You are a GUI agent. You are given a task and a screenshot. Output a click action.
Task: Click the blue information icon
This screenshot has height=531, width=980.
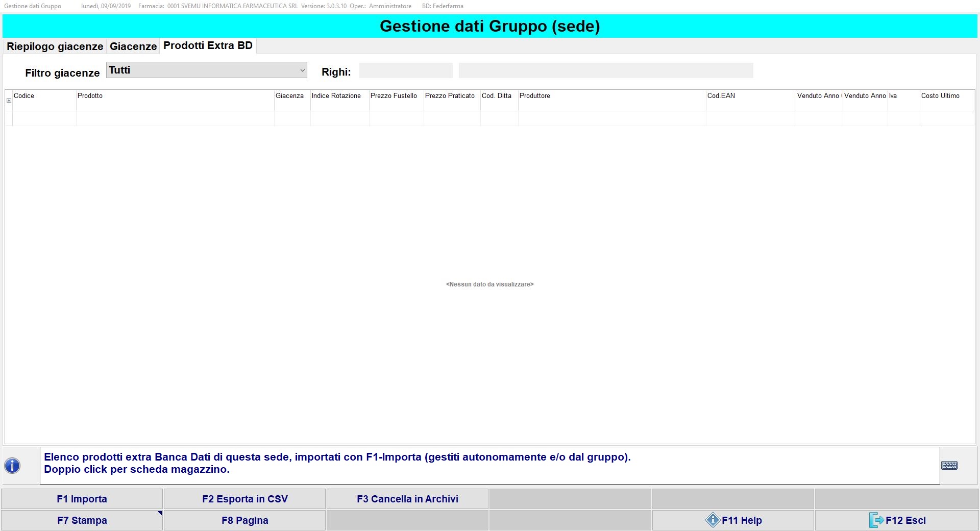point(12,466)
